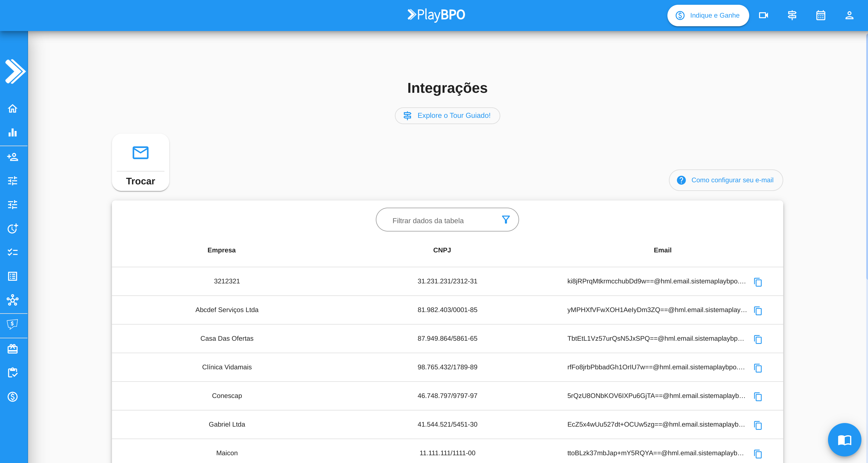
Task: Copy email for Maicon
Action: pos(758,454)
